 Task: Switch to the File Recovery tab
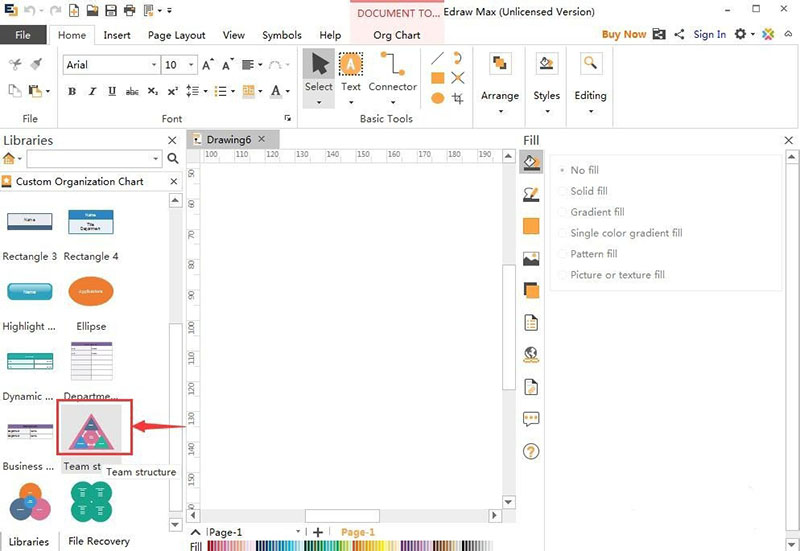(x=98, y=541)
